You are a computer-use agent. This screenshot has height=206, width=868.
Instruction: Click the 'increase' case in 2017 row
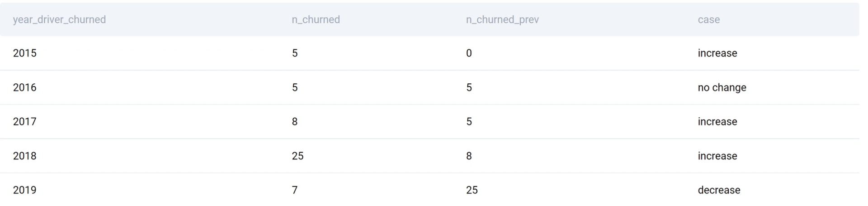pyautogui.click(x=717, y=121)
